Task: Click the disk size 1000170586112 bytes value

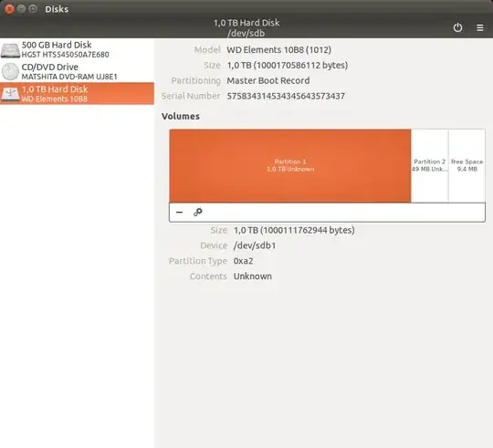Action: coord(287,66)
